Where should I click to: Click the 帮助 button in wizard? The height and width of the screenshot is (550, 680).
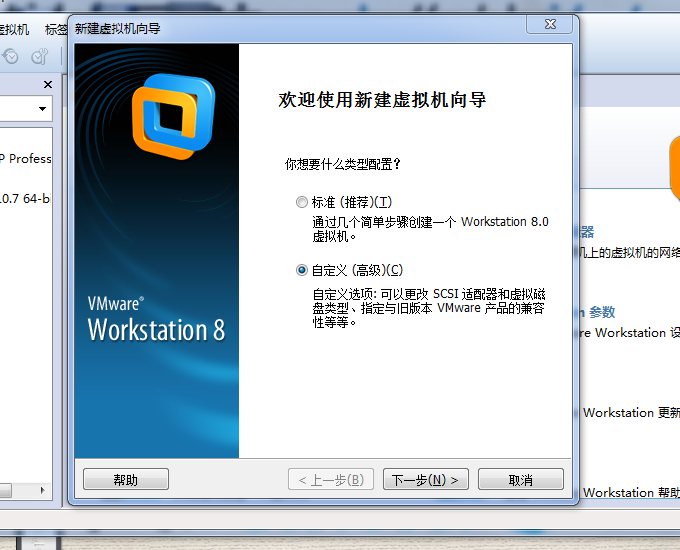click(126, 479)
